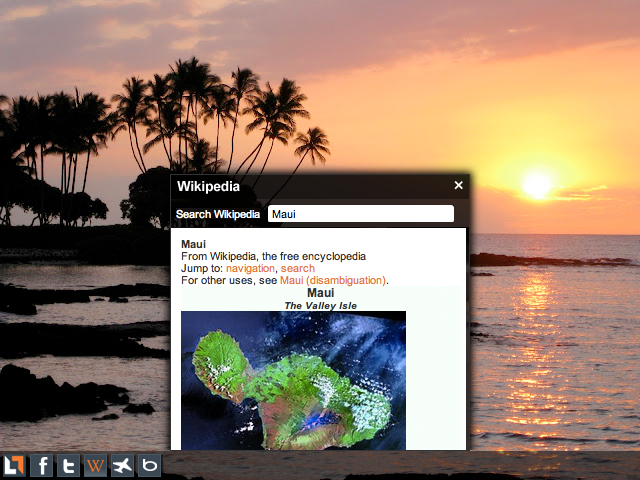
Task: Open the Twitter icon in the dock
Action: point(69,465)
